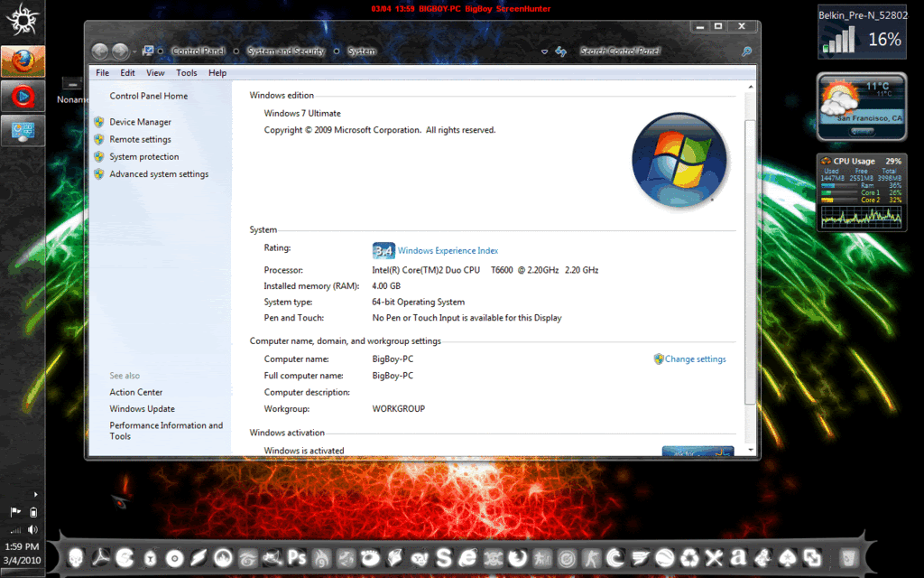The image size is (924, 578).
Task: Start Counter-Strike from the dock
Action: pos(591,557)
